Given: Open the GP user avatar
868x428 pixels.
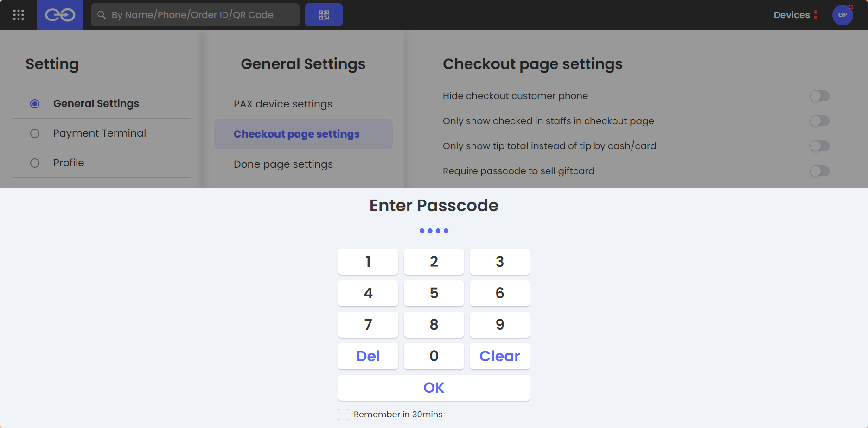Looking at the screenshot, I should click(842, 15).
